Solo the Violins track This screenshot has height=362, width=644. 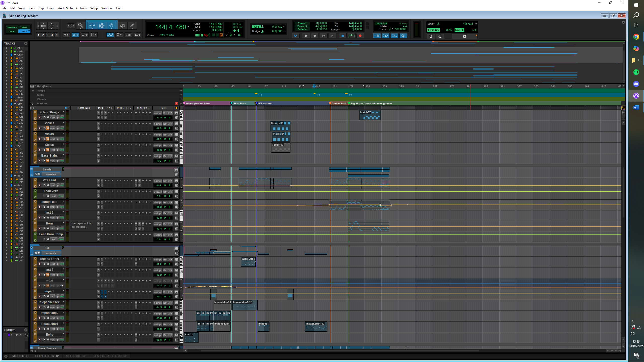(x=45, y=128)
